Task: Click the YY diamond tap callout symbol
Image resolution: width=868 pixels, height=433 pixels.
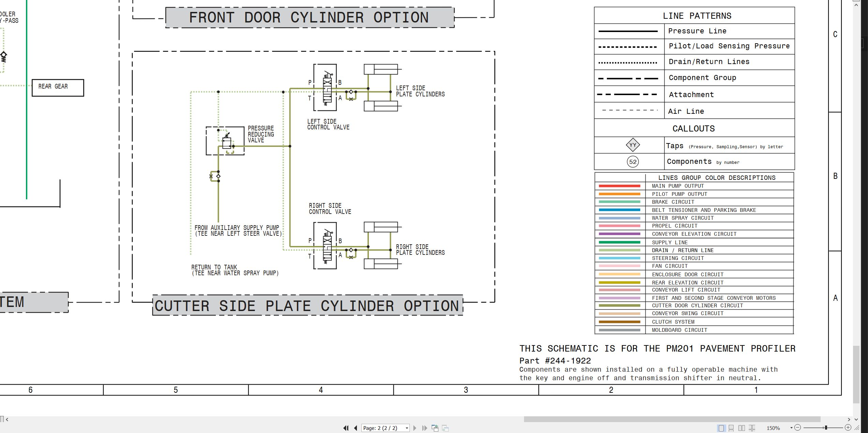Action: [633, 145]
